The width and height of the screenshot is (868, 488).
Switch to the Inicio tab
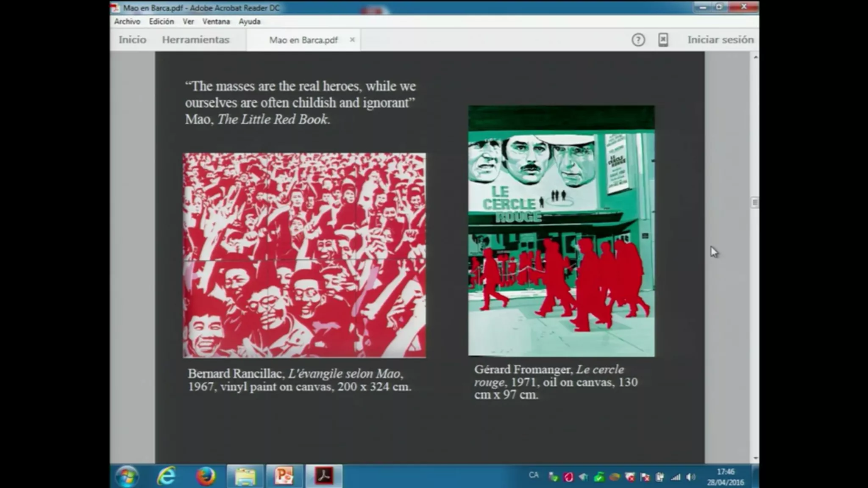click(x=132, y=40)
